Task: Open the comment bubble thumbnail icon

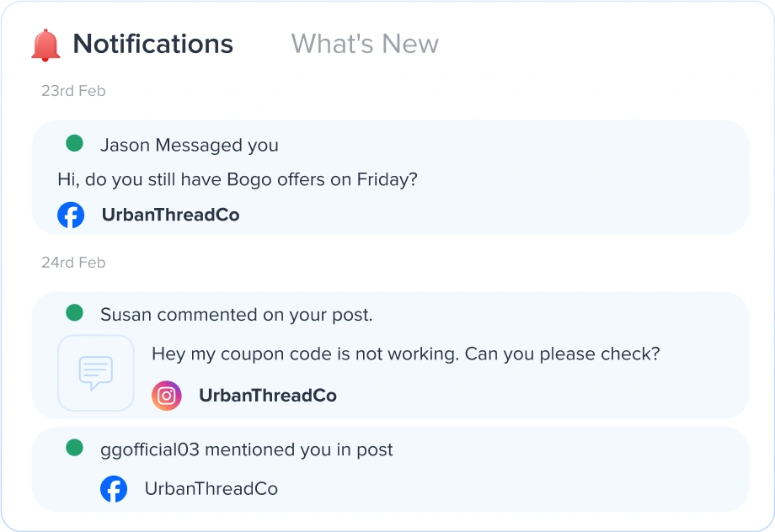Action: coord(96,373)
